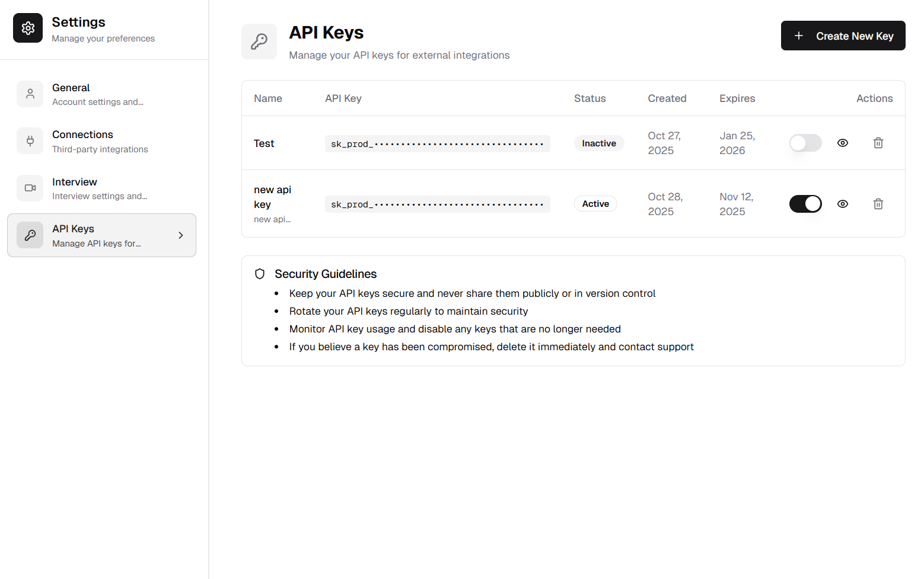Click the key icon beside the API Keys heading

click(259, 41)
